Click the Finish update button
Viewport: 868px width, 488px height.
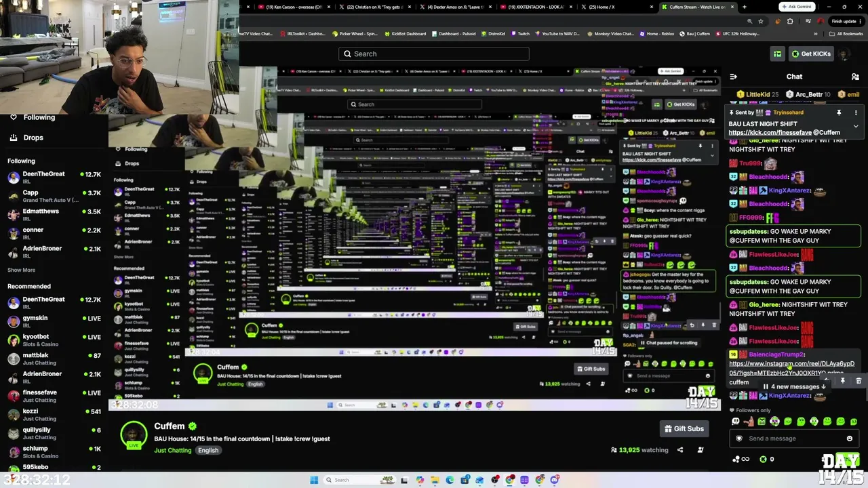coord(847,21)
